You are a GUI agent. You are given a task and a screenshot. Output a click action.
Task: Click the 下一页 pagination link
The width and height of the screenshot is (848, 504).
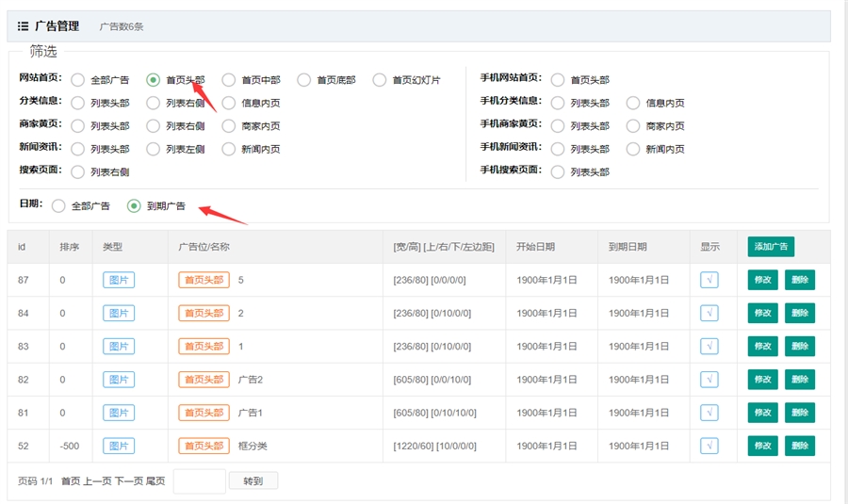point(128,481)
